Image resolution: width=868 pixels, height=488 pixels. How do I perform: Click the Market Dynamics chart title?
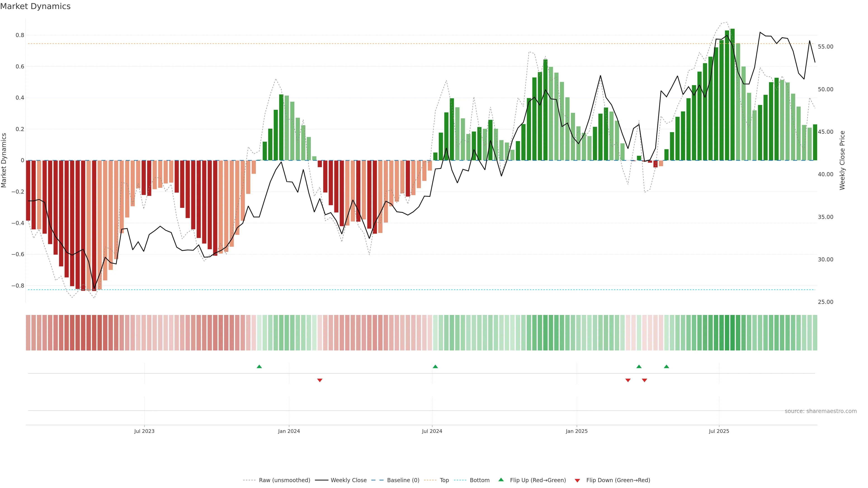[x=35, y=6]
